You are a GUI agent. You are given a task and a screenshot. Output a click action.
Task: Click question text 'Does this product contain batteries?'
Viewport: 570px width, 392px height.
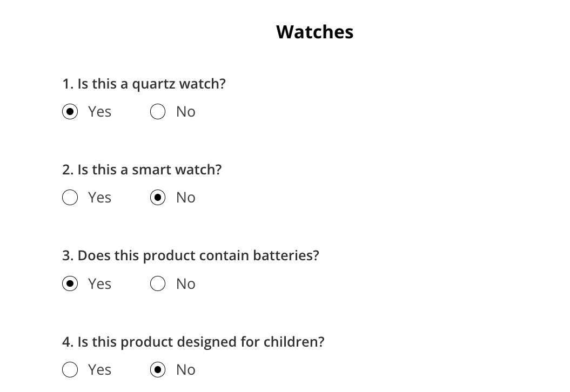[198, 256]
